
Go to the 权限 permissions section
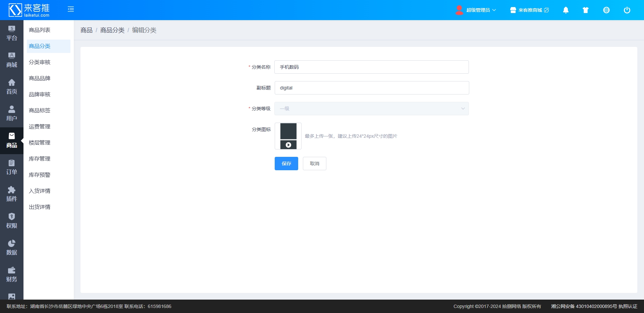pos(12,221)
